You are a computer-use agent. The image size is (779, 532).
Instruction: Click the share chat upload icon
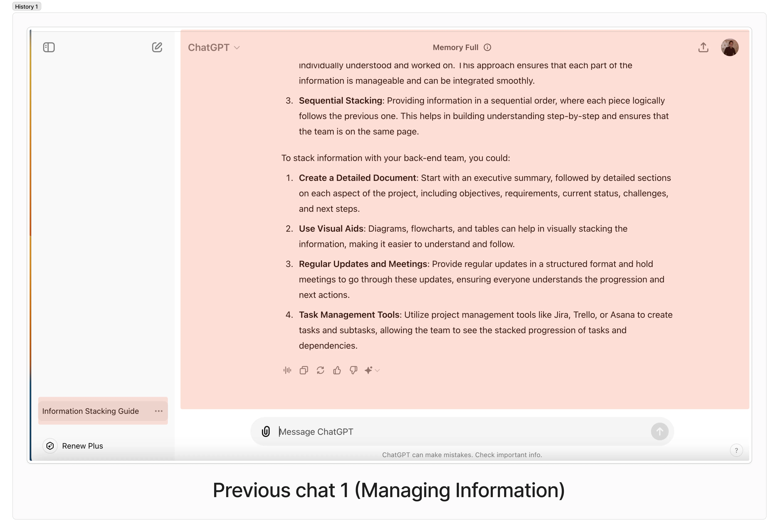pos(703,47)
